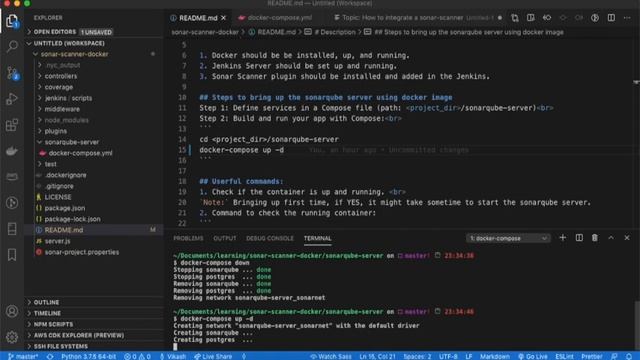Open the Source Control view
Image resolution: width=640 pixels, height=360 pixels.
[12, 73]
